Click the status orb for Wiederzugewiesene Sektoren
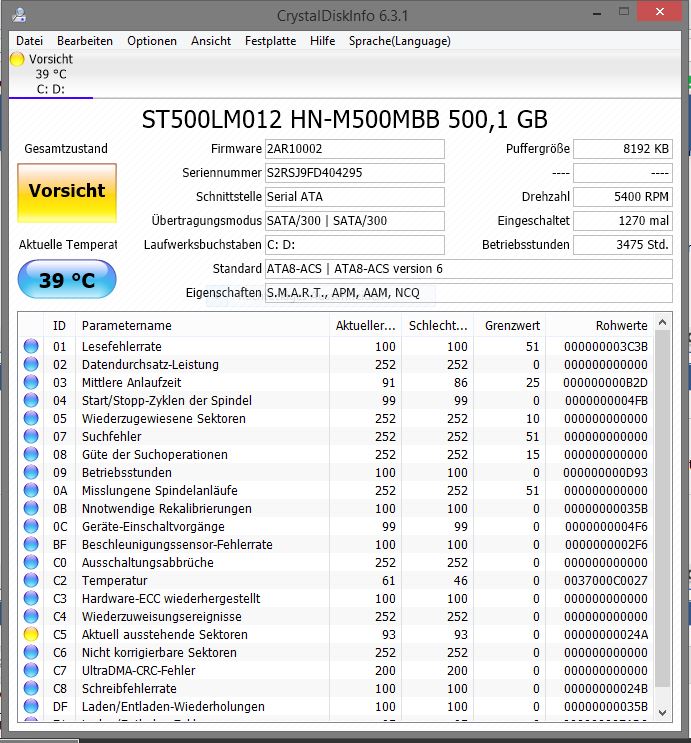The image size is (691, 743). [31, 418]
